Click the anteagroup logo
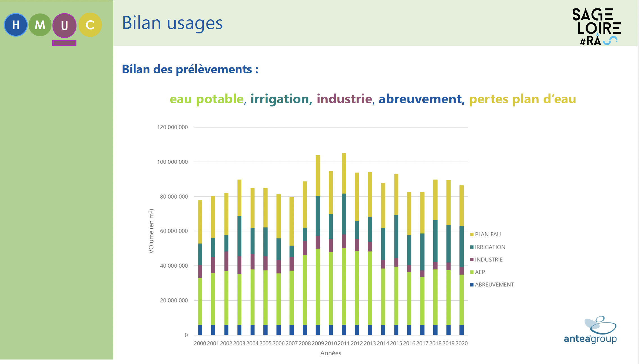 590,330
